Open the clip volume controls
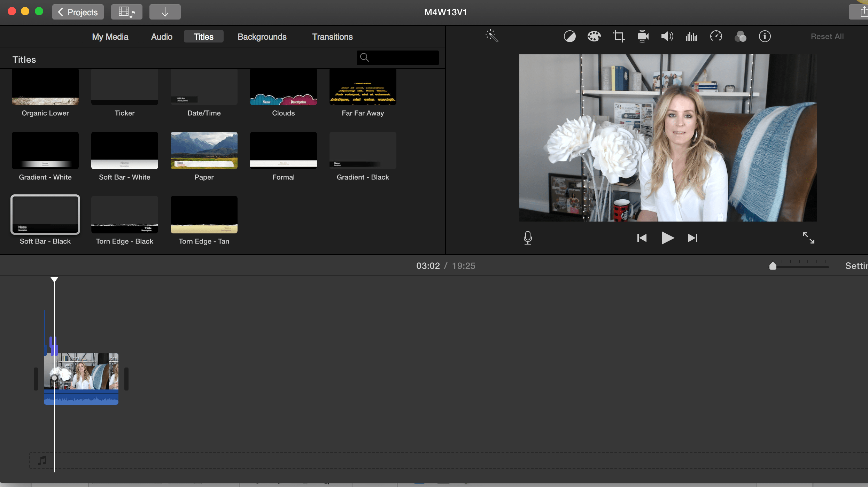Image resolution: width=868 pixels, height=487 pixels. click(x=667, y=36)
